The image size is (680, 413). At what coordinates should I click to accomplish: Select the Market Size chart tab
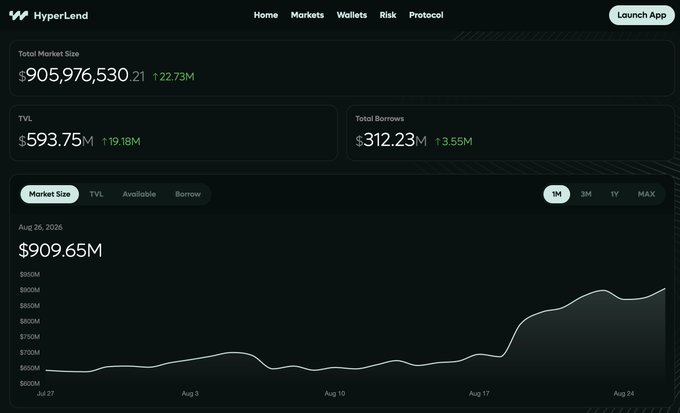tap(49, 194)
